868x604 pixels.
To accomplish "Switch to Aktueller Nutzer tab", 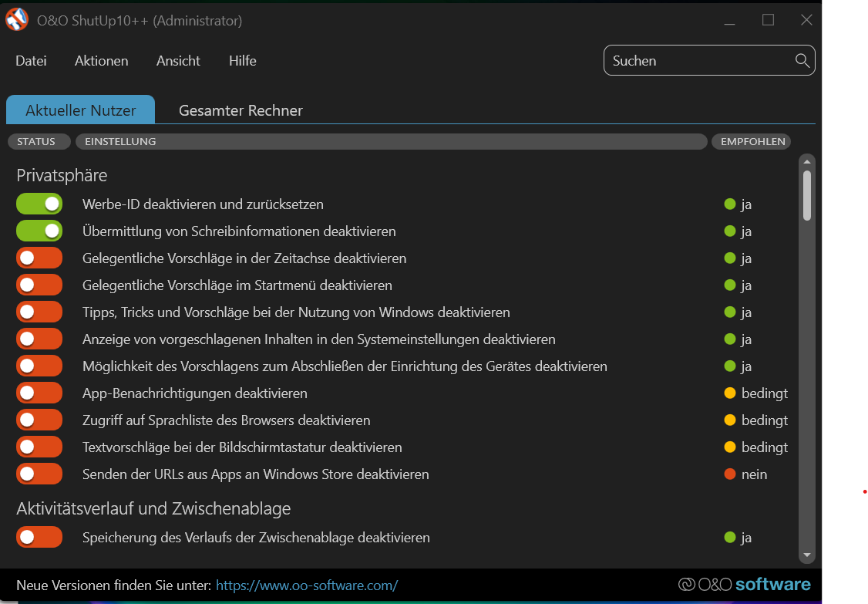I will pos(80,110).
